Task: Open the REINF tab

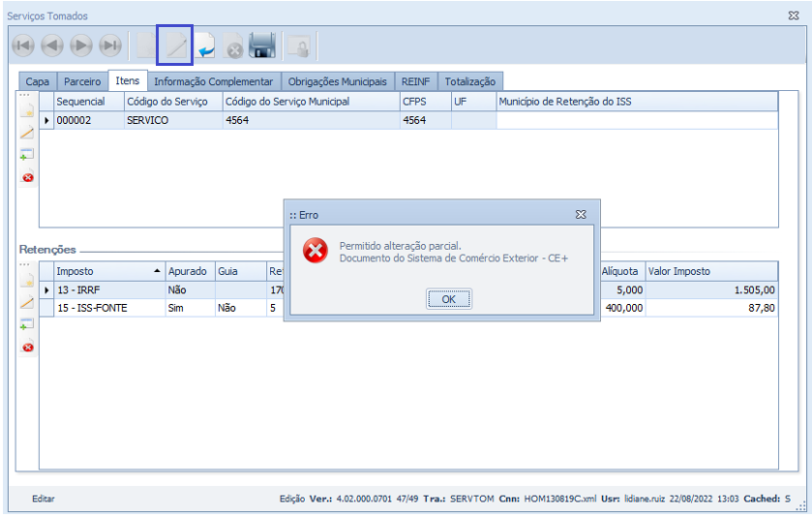Action: [x=416, y=82]
